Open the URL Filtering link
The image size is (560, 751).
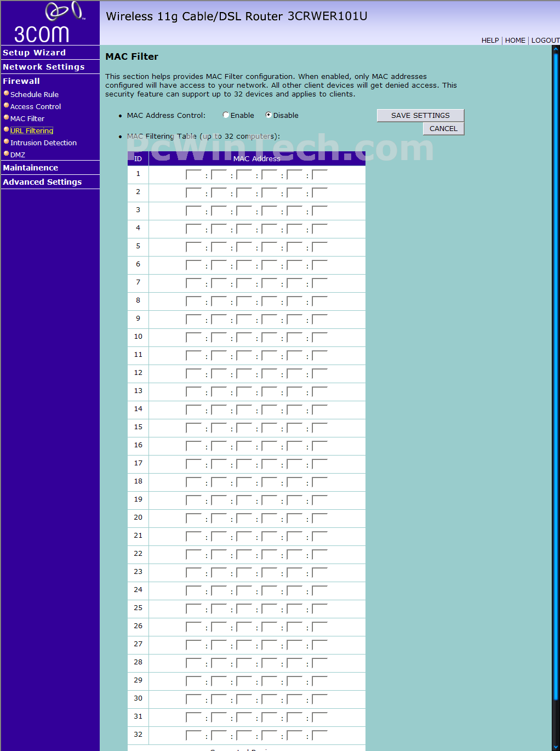tap(32, 130)
